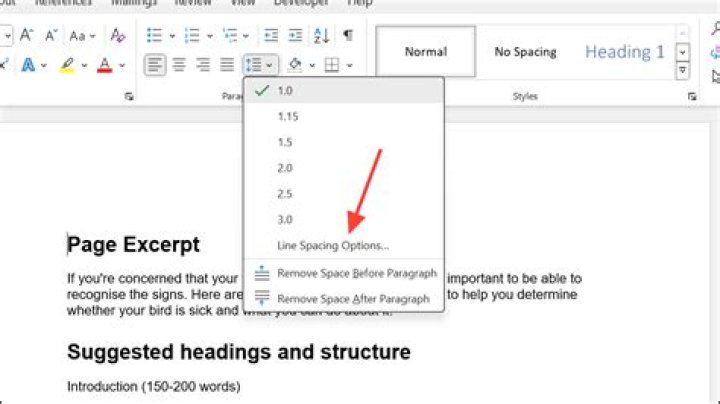Click the Bullets list icon
The image size is (720, 404).
[x=154, y=36]
